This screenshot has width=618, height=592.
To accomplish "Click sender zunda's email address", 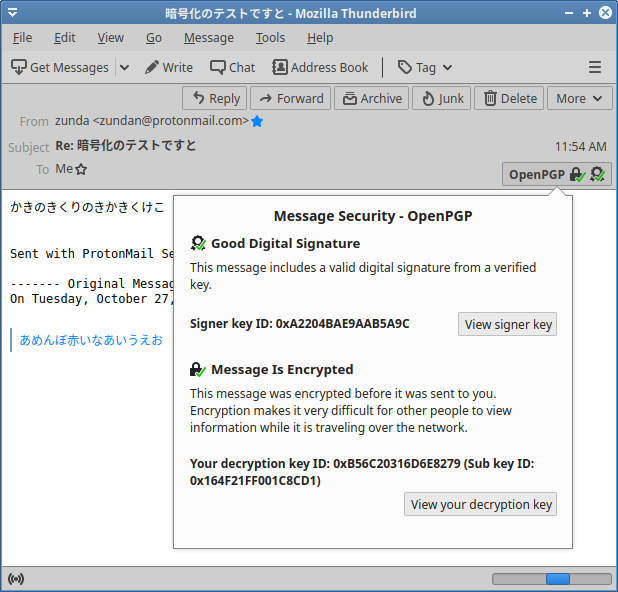I will [152, 121].
